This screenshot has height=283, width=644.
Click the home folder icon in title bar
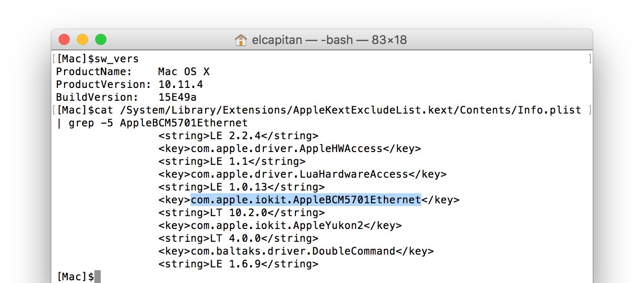click(240, 40)
